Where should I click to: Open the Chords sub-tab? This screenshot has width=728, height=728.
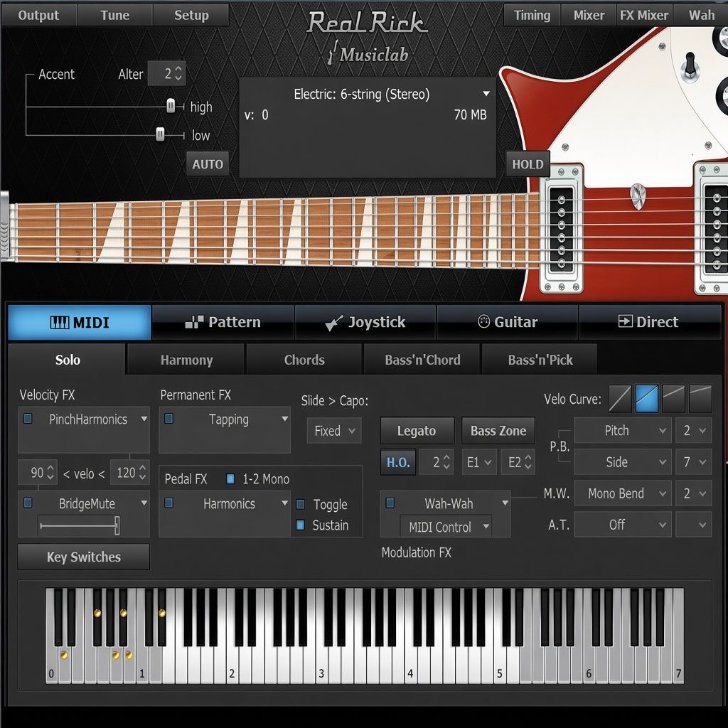pos(304,360)
